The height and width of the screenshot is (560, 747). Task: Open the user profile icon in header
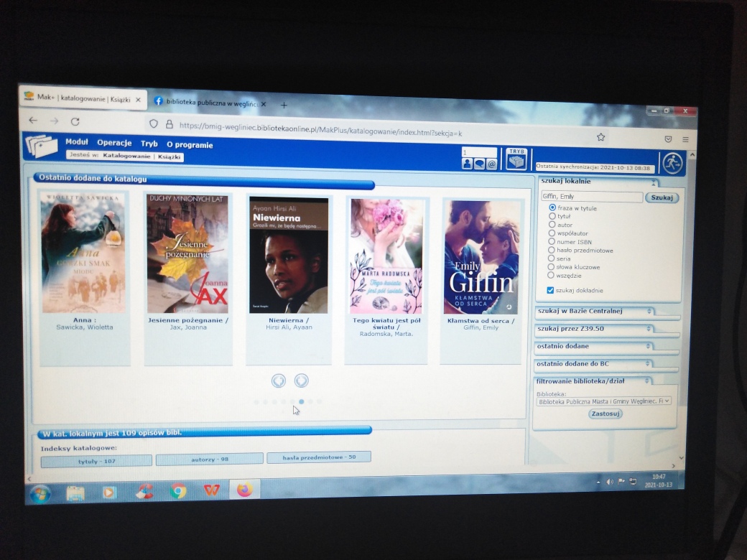[467, 164]
